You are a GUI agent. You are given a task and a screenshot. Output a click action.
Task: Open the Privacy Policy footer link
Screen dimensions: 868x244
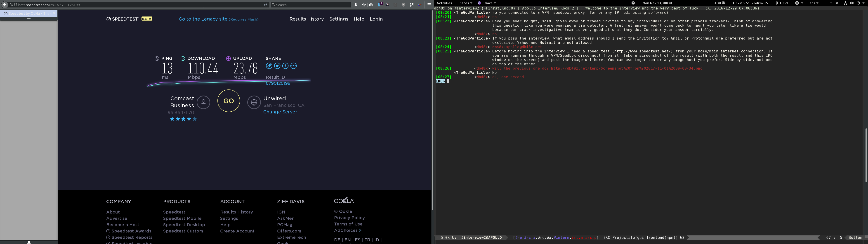[x=349, y=218]
